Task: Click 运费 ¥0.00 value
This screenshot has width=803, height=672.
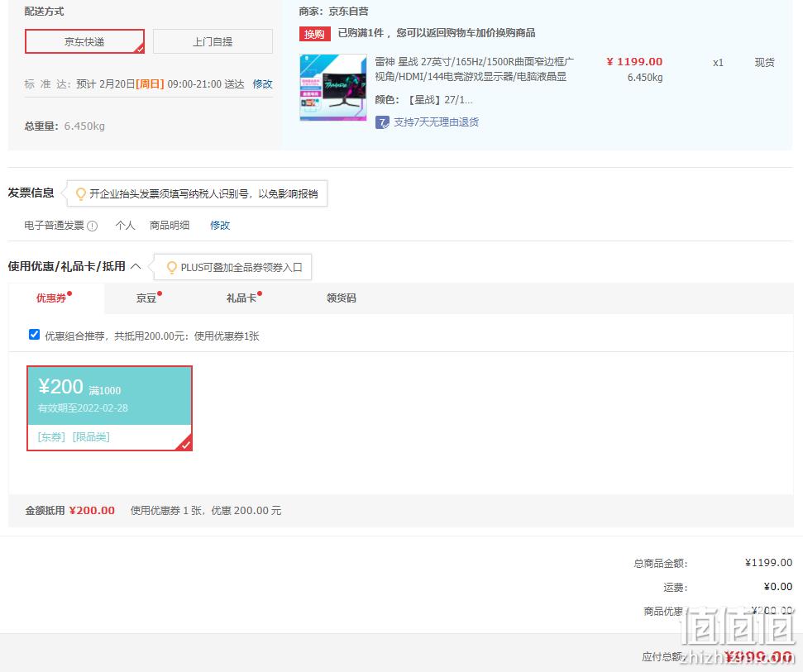Action: [778, 587]
